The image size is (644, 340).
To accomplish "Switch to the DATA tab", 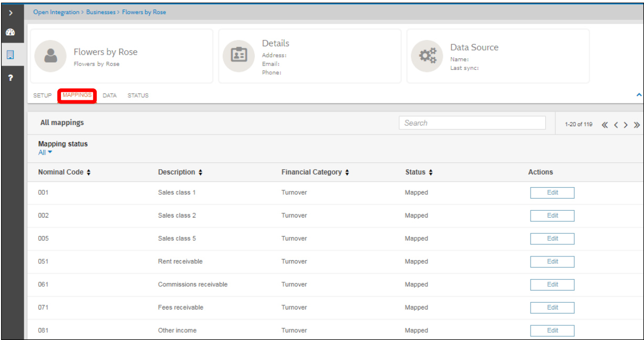I will coord(110,96).
